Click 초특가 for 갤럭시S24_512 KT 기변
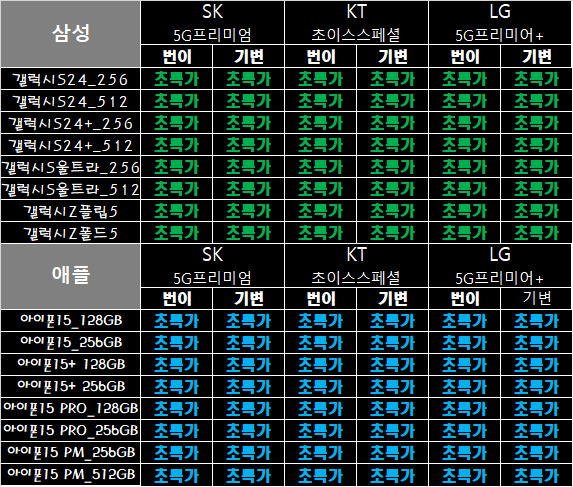Screen dimensions: 573x487 [392, 101]
